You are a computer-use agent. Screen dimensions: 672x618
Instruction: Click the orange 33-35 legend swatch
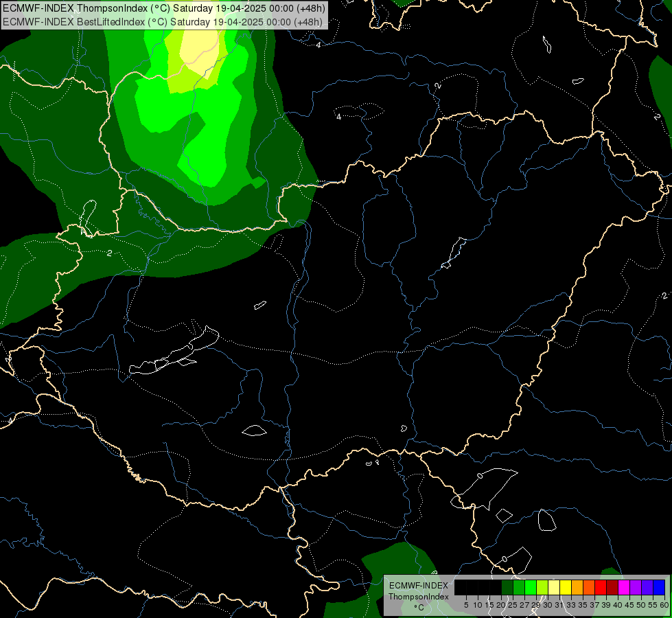577,587
